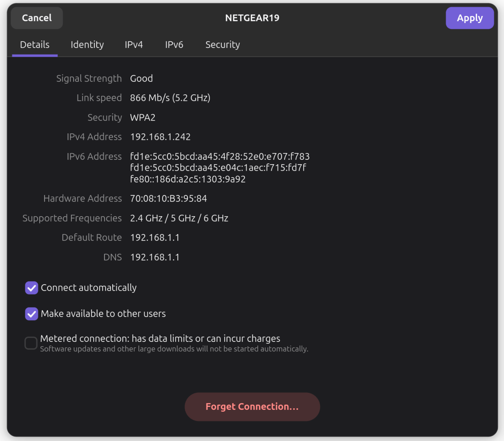
Task: Forget the NETGEAR19 connection
Action: (x=252, y=407)
